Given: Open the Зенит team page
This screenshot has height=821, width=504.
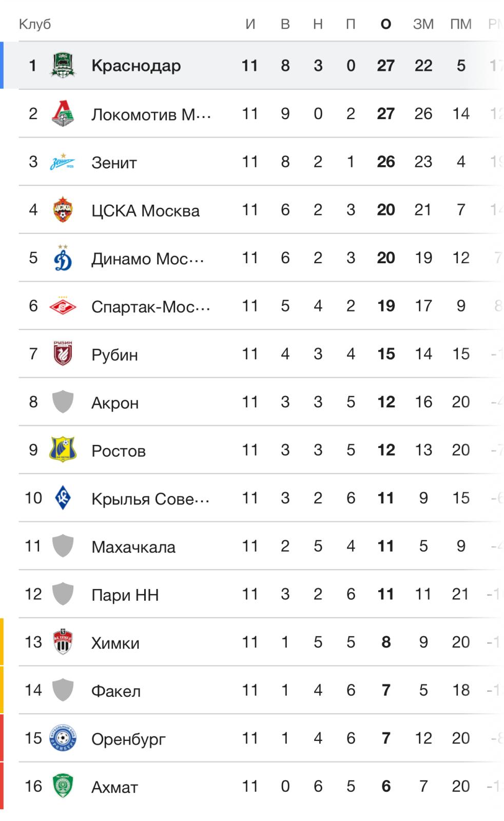Looking at the screenshot, I should coord(114,162).
